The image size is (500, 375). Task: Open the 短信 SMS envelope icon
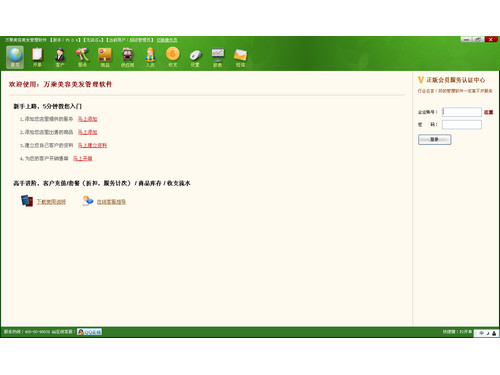coord(240,57)
